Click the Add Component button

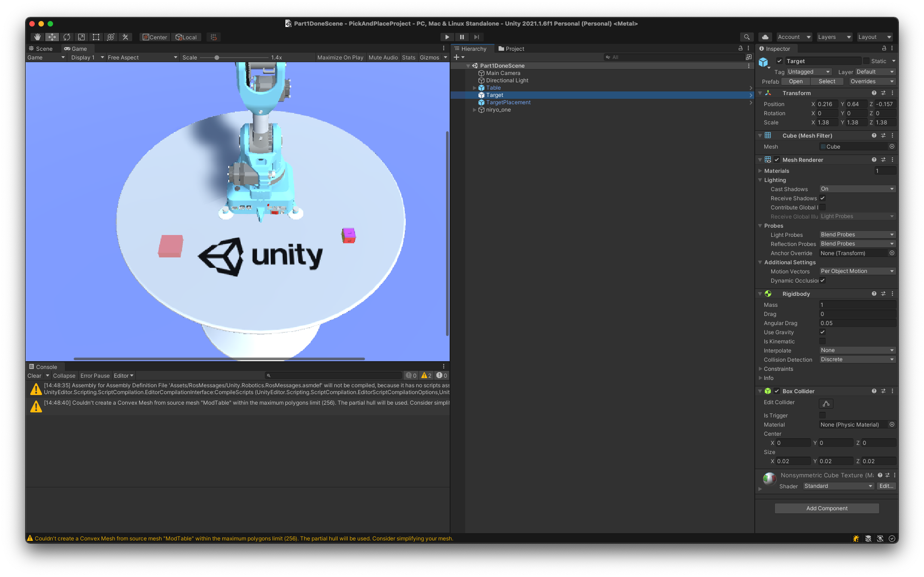point(826,508)
